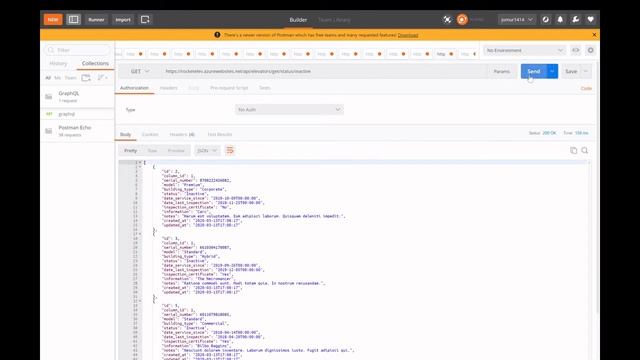Switch to the Builder tab
This screenshot has height=360, width=640.
click(298, 20)
